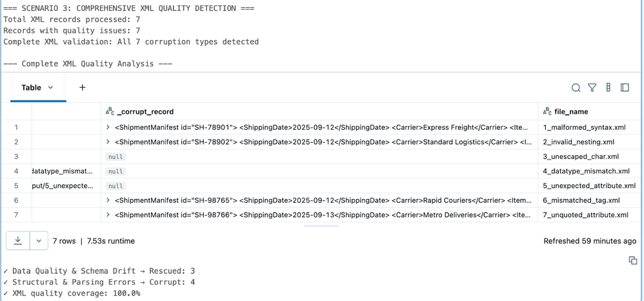Click the copy output icon

pos(632,260)
